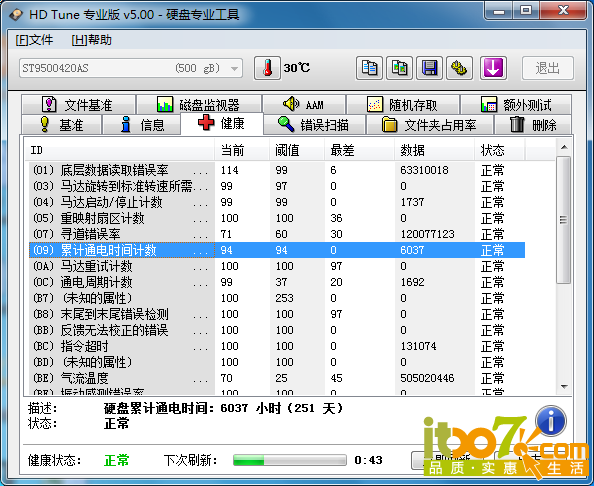Screen dimensions: 594x486
Task: Click the green 正常 health status text
Action: tap(116, 460)
